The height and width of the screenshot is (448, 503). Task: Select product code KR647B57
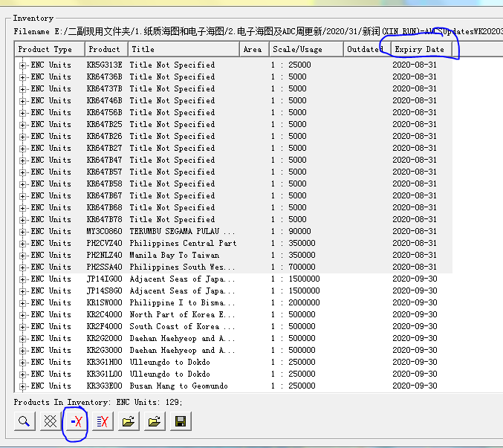coord(104,172)
